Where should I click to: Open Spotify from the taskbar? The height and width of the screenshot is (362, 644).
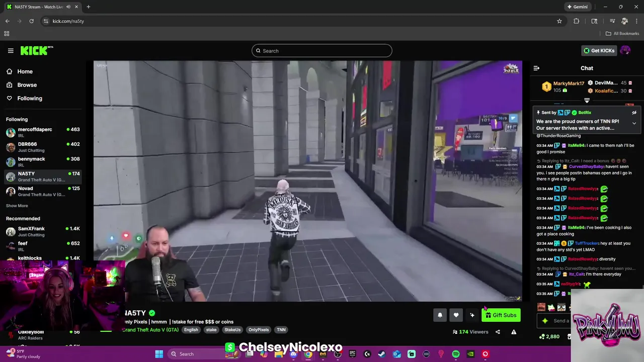[x=456, y=354]
